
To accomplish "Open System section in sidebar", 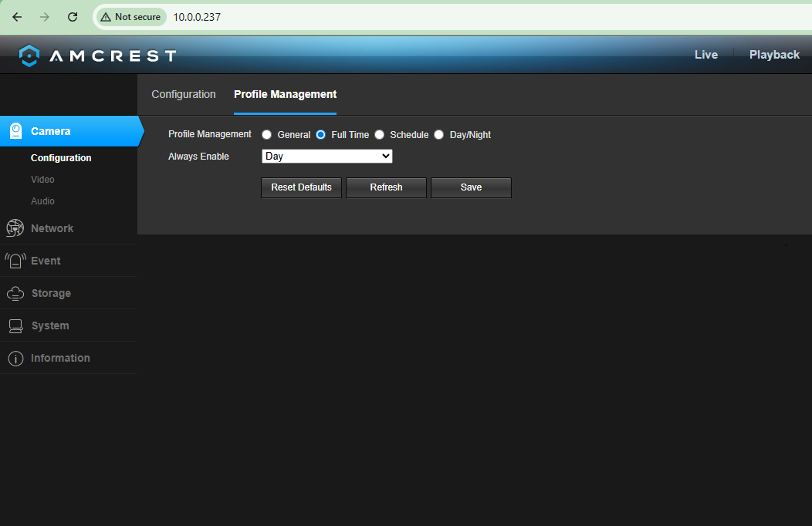I will (69, 325).
